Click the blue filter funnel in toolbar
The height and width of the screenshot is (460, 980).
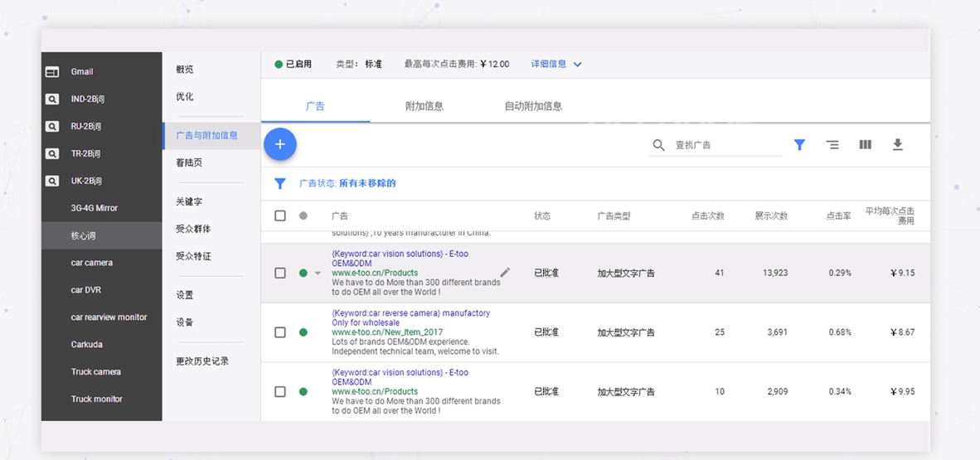click(x=799, y=145)
